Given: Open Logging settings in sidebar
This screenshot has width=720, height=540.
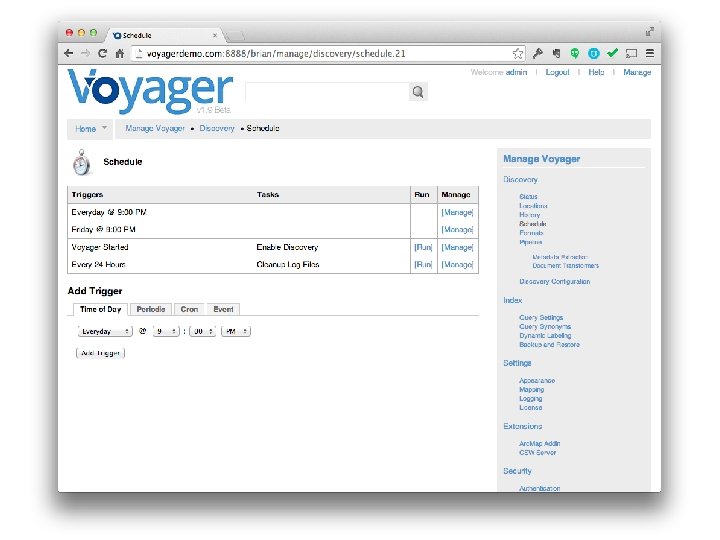Looking at the screenshot, I should pos(530,399).
